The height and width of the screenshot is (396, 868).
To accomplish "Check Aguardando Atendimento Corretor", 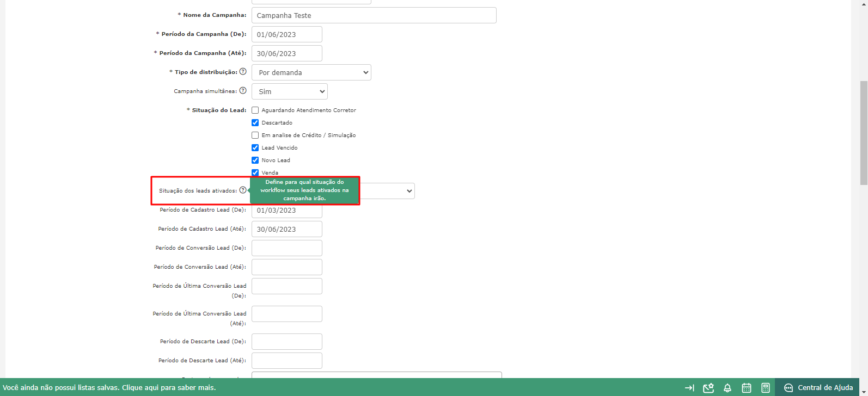I will [255, 110].
